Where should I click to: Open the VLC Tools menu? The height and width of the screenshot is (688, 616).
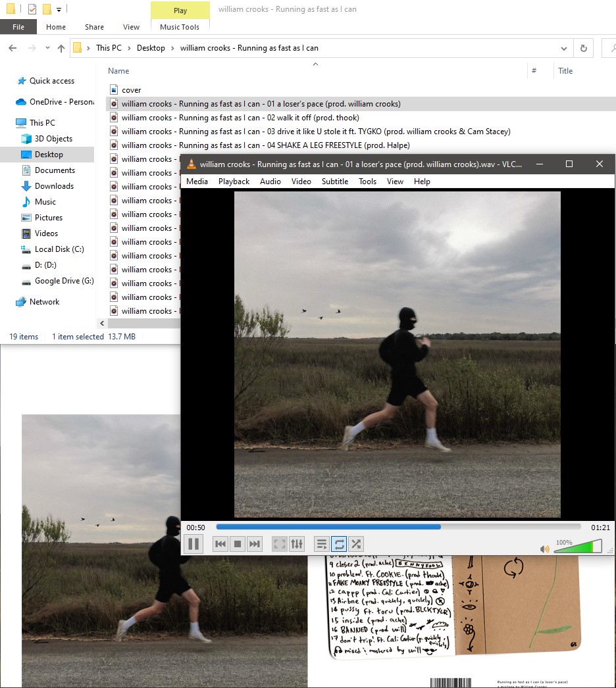pos(367,182)
